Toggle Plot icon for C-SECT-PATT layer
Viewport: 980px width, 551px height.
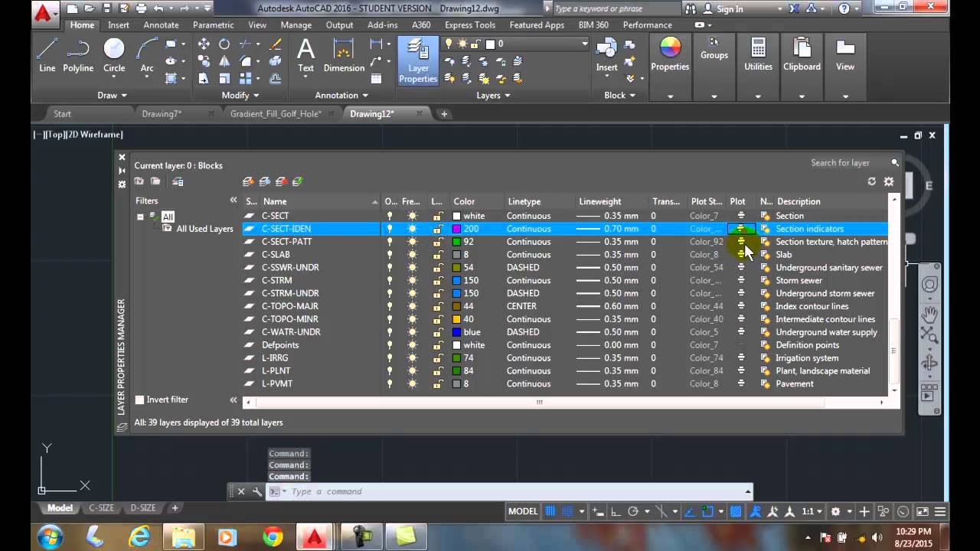coord(740,242)
